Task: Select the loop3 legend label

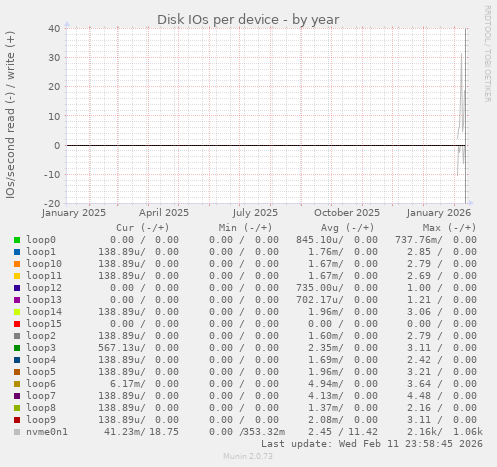Action: [41, 348]
